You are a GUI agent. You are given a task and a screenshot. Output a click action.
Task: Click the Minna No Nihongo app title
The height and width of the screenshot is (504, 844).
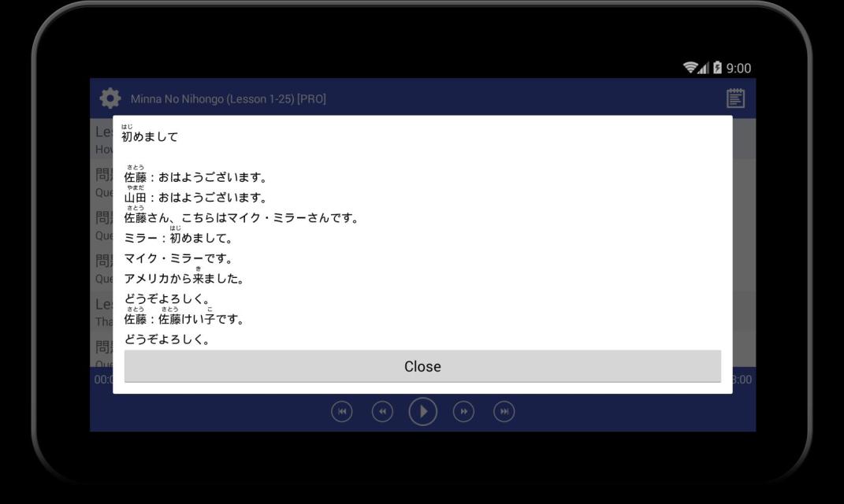coord(229,99)
